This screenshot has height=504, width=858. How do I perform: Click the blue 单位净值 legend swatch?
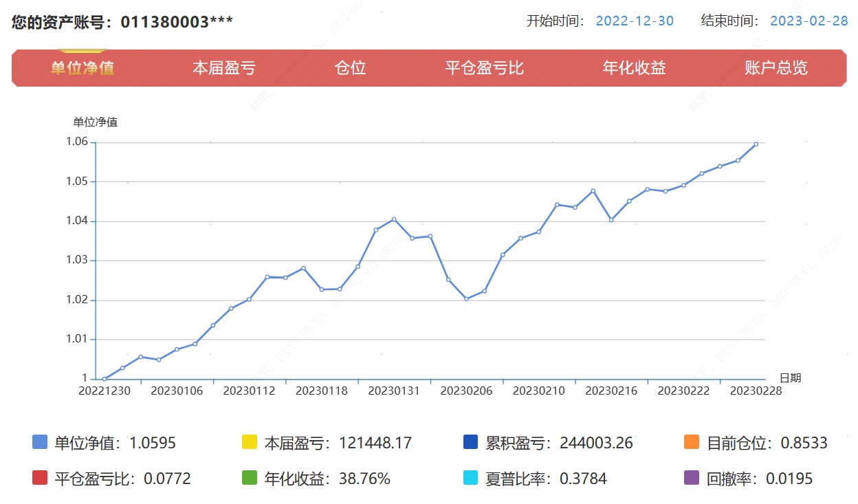pos(40,442)
